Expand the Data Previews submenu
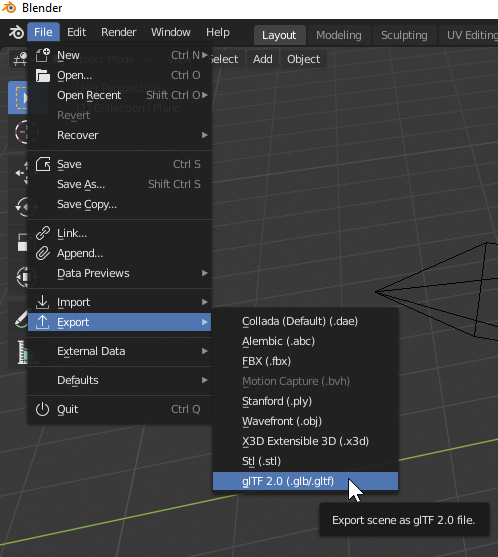 (120, 273)
